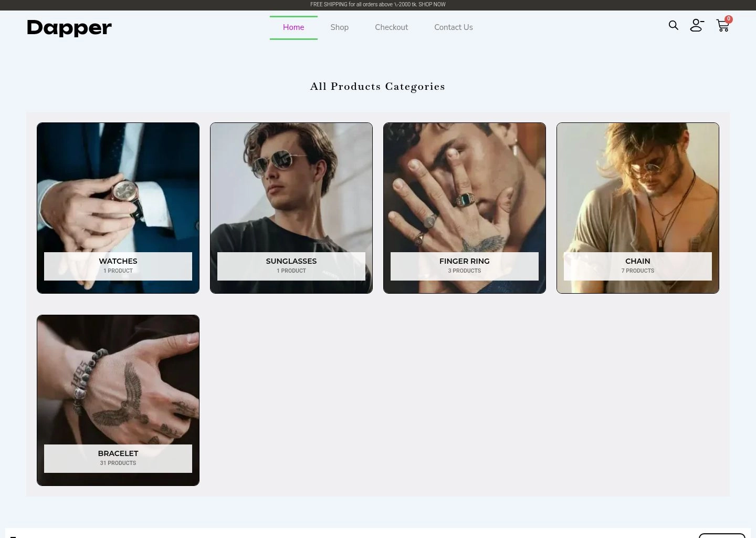Go to the Shop page
756x538 pixels.
coord(339,27)
